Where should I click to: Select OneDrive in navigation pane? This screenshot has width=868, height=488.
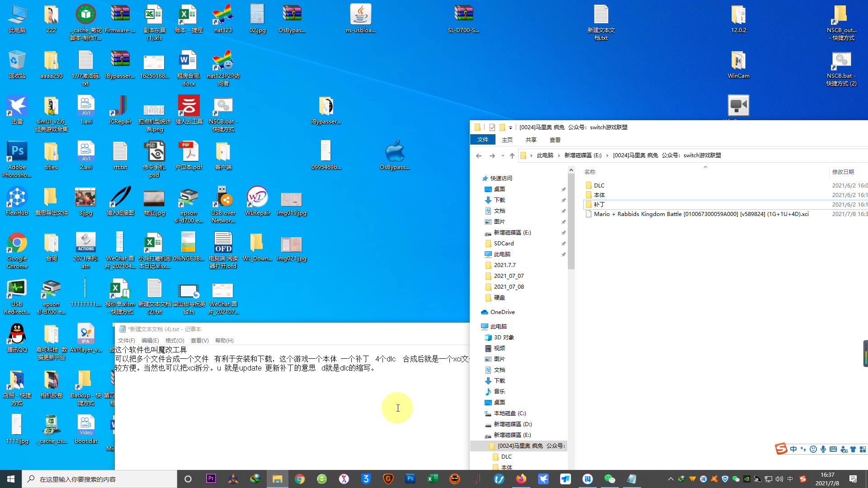502,312
